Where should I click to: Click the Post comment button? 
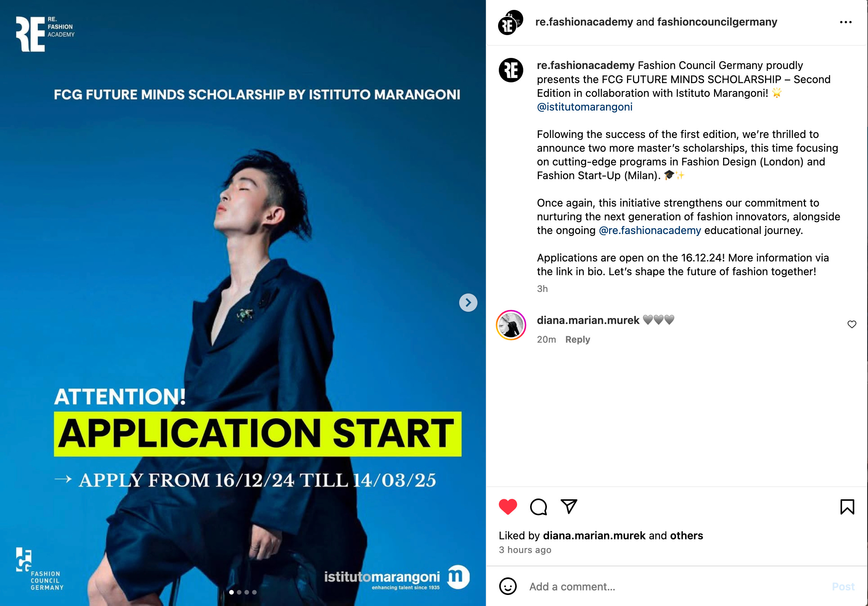pos(843,587)
